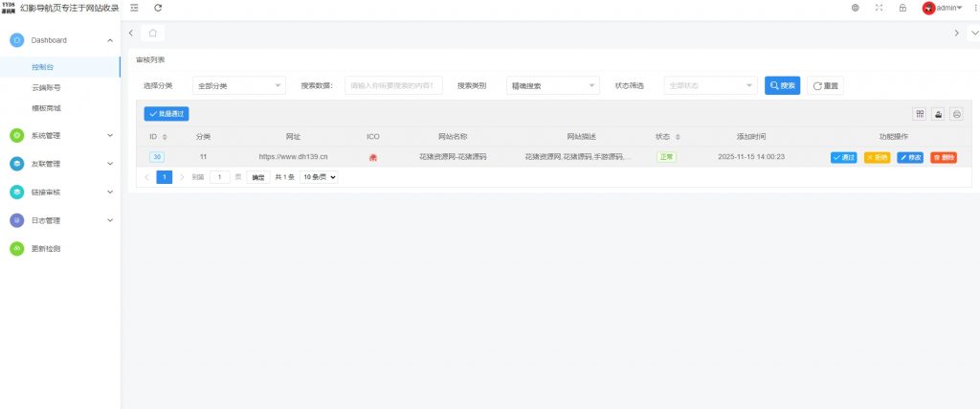The height and width of the screenshot is (409, 980).
Task: Click the 日志管理 purple sidebar icon
Action: 17,220
